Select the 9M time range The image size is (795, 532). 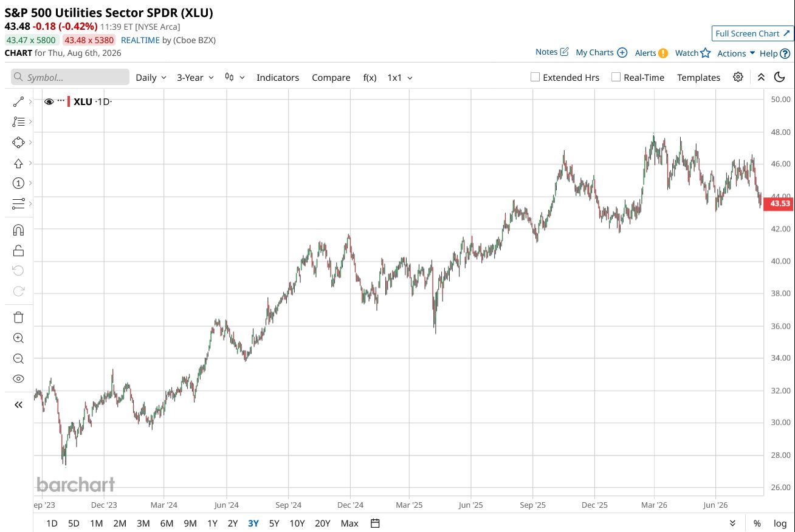[190, 523]
